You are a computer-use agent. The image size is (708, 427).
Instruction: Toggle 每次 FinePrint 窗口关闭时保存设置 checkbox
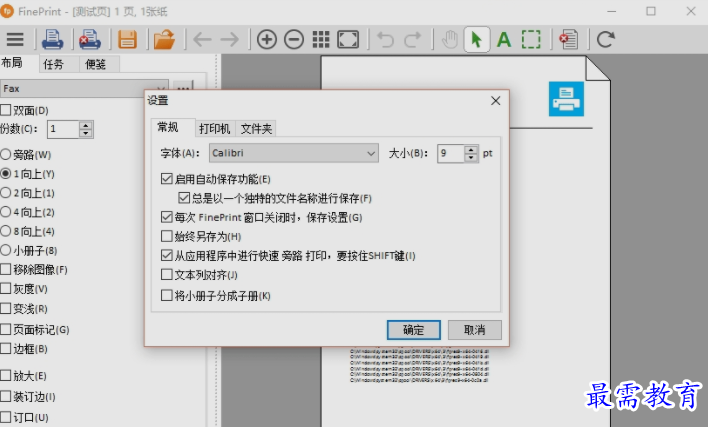[x=167, y=217]
